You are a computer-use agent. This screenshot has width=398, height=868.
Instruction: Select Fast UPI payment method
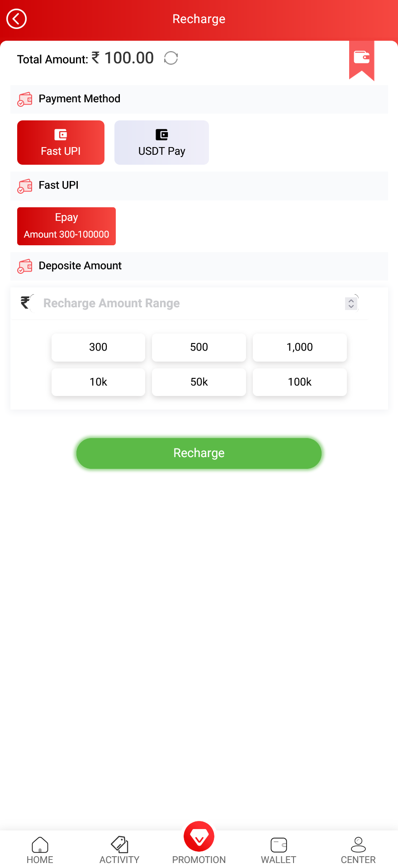61,143
